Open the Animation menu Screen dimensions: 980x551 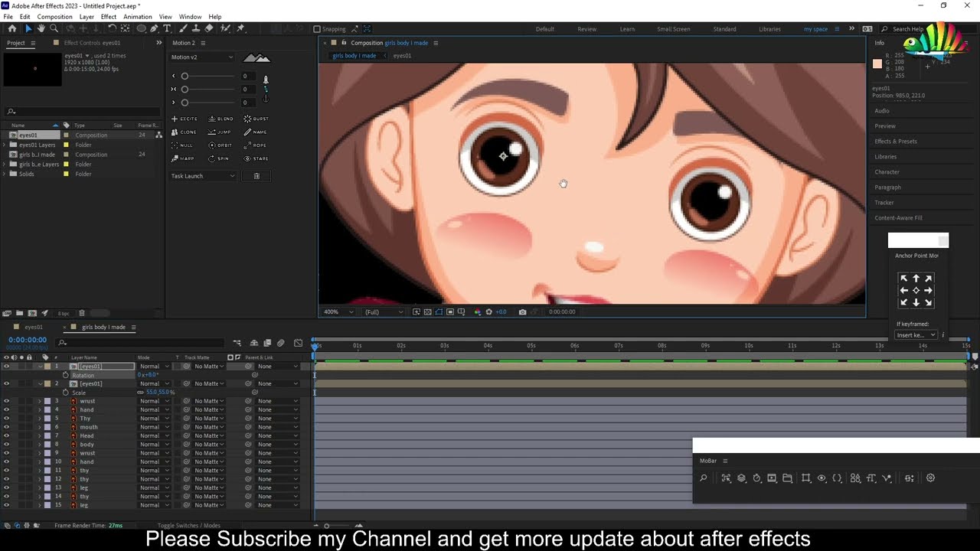[x=138, y=17]
